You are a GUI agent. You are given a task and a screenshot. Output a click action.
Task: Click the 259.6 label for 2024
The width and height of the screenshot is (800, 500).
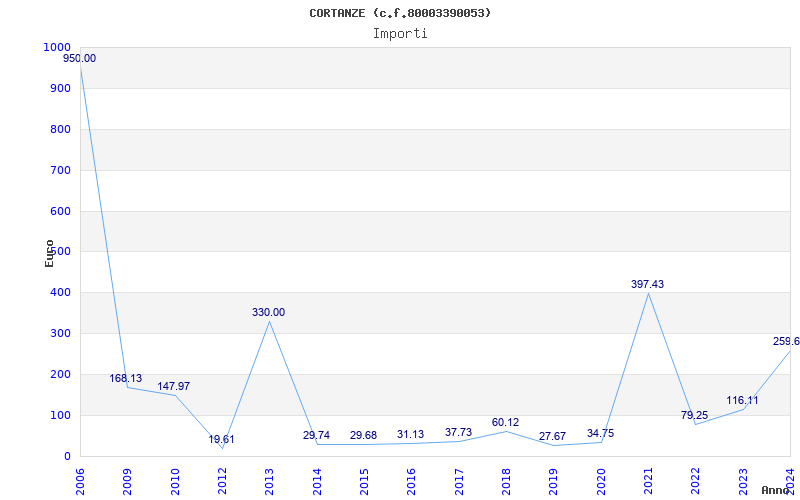pos(786,341)
